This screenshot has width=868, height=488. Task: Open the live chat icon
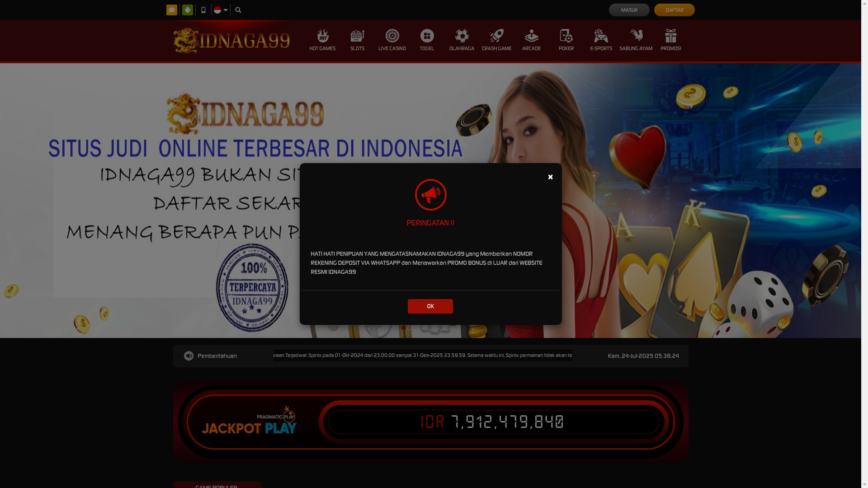pos(172,10)
